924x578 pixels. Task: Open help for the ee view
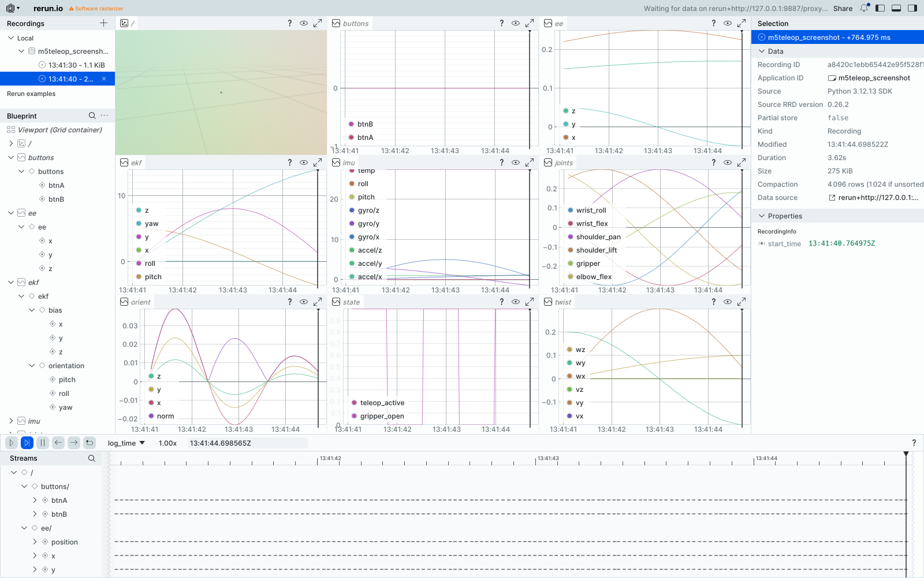click(714, 23)
